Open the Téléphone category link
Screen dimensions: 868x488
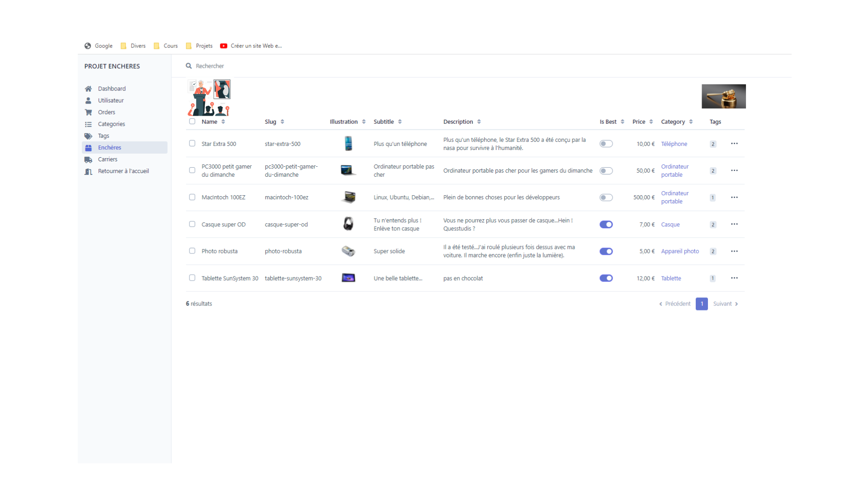point(674,143)
